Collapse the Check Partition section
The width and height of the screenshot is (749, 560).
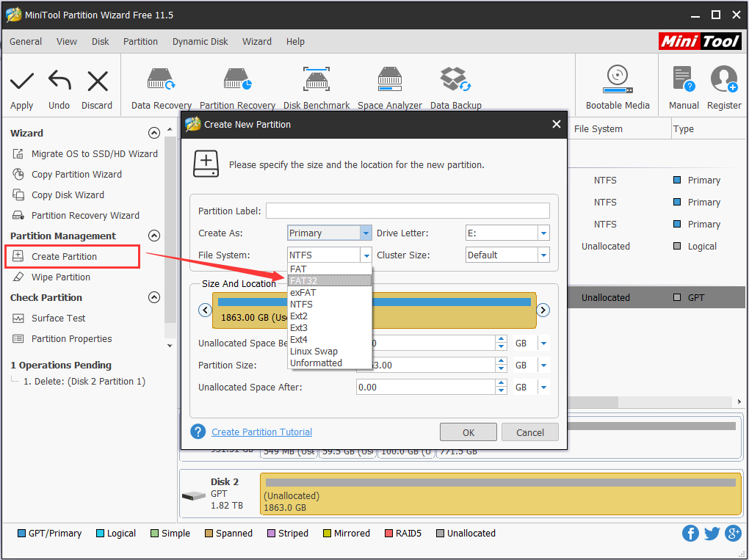click(153, 297)
